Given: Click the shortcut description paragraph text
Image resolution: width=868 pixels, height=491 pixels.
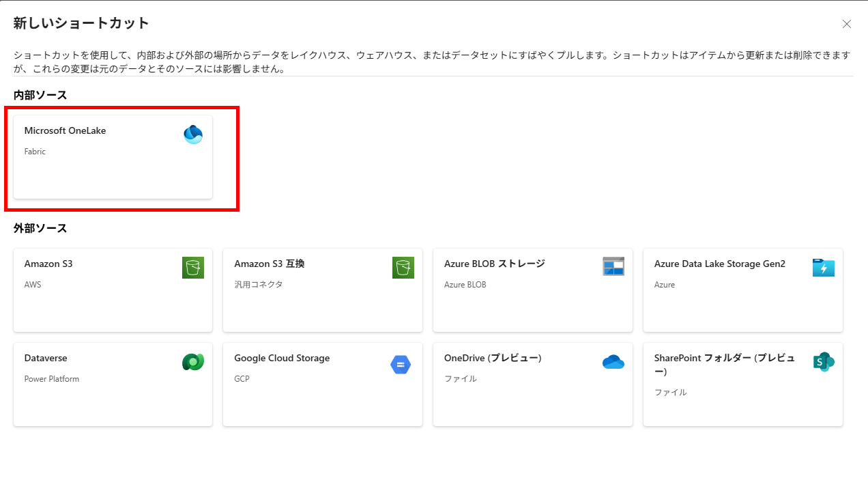Looking at the screenshot, I should [x=433, y=61].
